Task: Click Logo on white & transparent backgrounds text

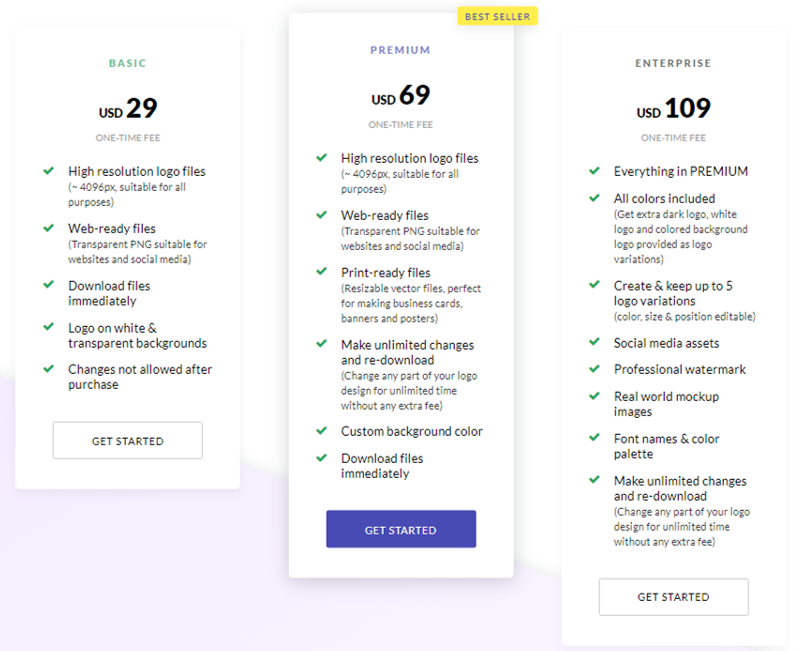Action: point(137,335)
